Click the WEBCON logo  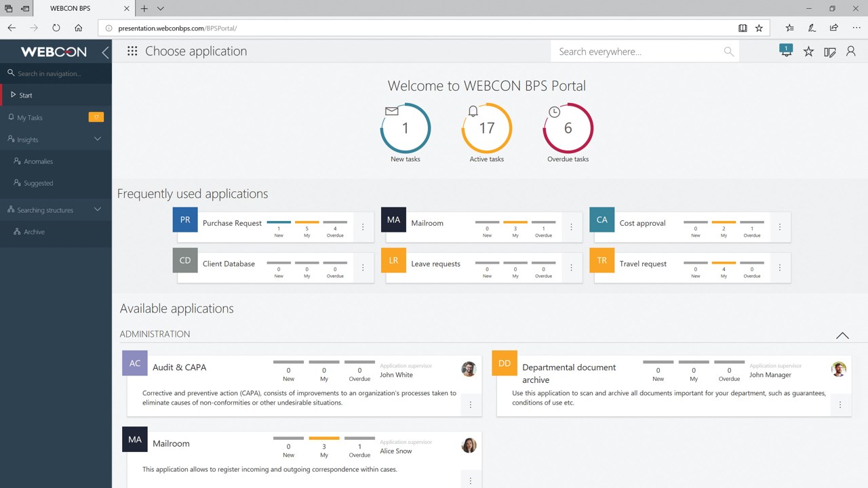pos(54,52)
